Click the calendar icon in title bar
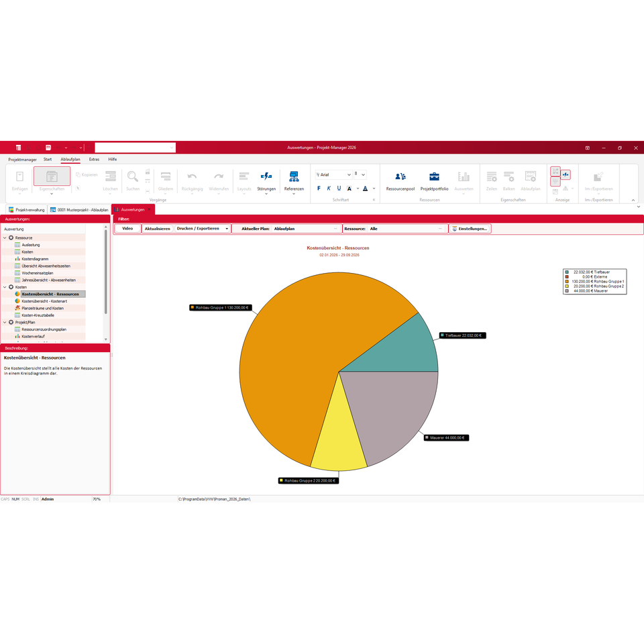 pyautogui.click(x=48, y=148)
